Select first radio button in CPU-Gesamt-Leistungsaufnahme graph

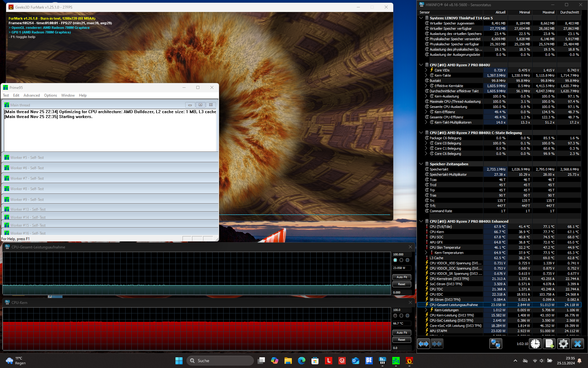(395, 260)
